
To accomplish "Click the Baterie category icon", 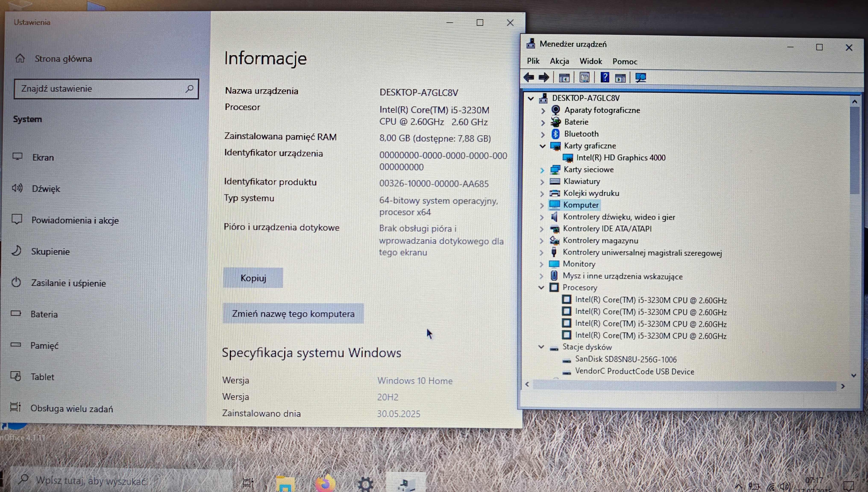I will 556,122.
